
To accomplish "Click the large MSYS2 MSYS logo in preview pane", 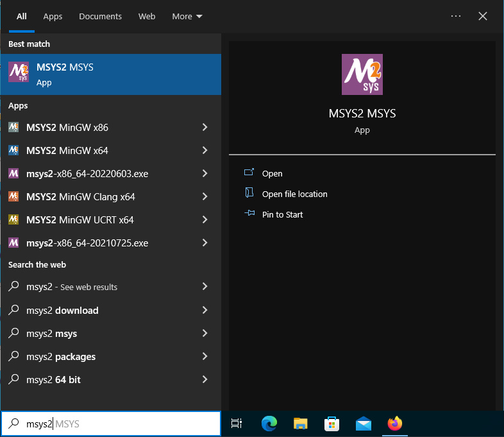I will [362, 74].
